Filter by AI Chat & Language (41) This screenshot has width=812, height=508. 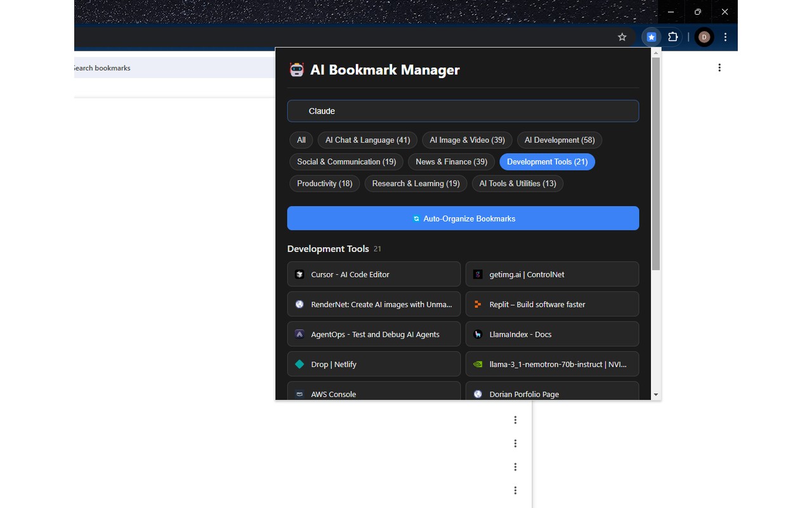(367, 140)
